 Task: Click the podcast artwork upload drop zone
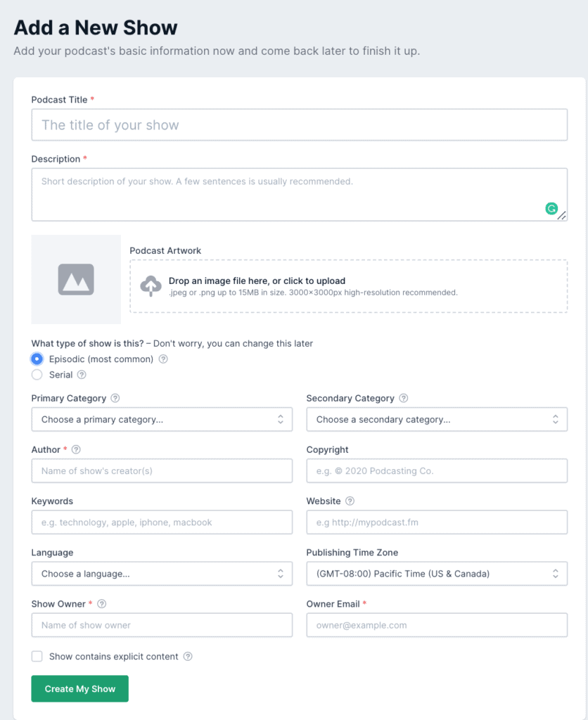(x=348, y=286)
